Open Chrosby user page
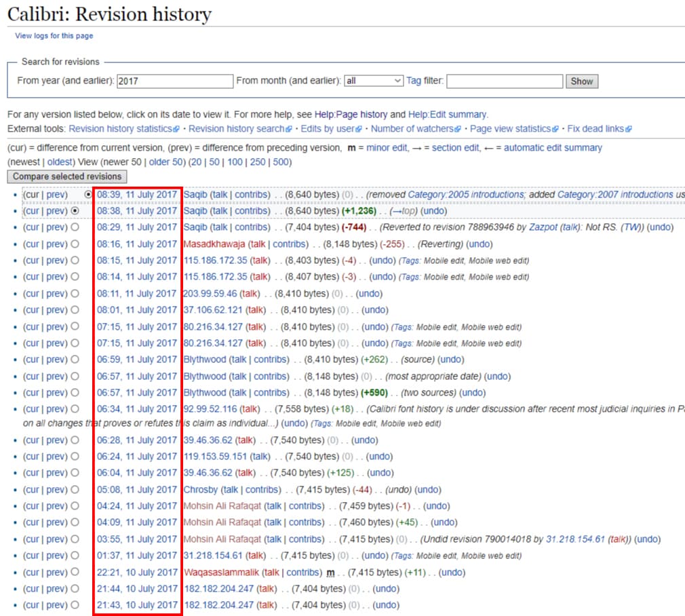 (201, 490)
